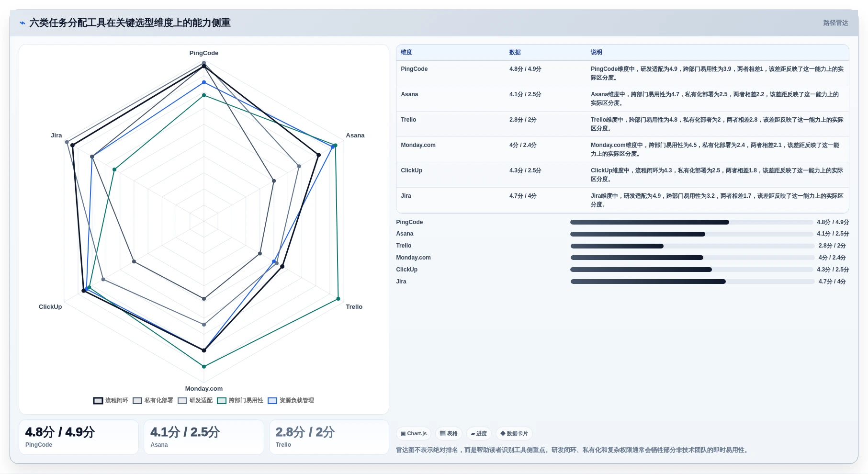
Task: Click the Jira description text in table
Action: click(717, 200)
